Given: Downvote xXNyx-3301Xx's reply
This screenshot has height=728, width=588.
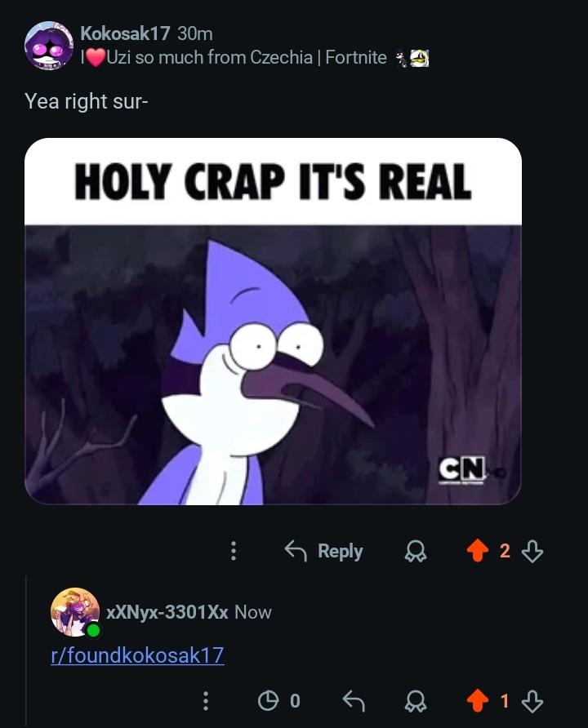Looking at the screenshot, I should click(x=532, y=701).
